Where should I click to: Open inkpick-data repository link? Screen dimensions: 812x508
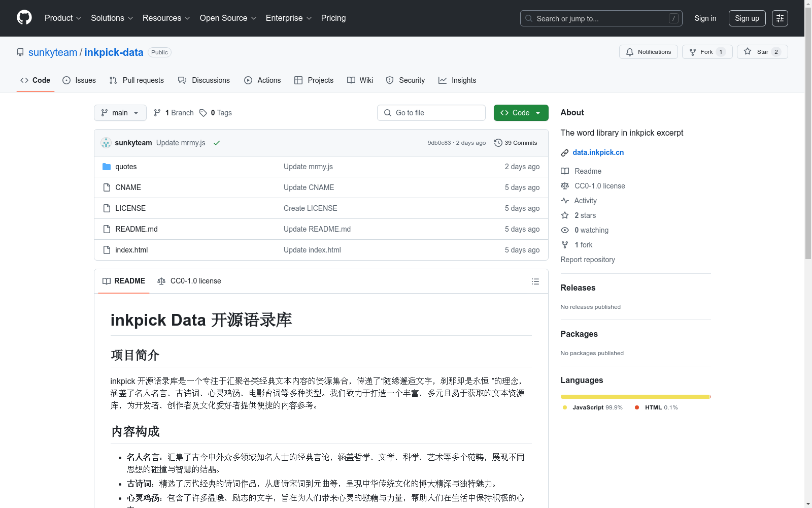point(114,52)
